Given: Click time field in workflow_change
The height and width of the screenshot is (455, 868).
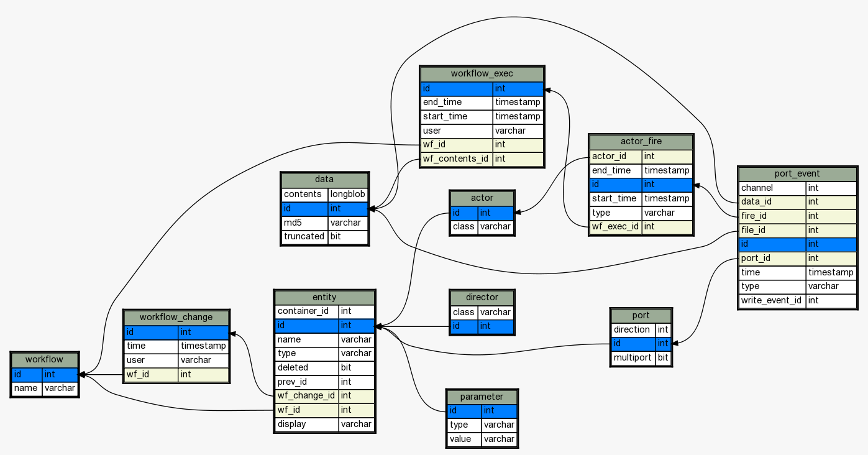Looking at the screenshot, I should tap(176, 346).
